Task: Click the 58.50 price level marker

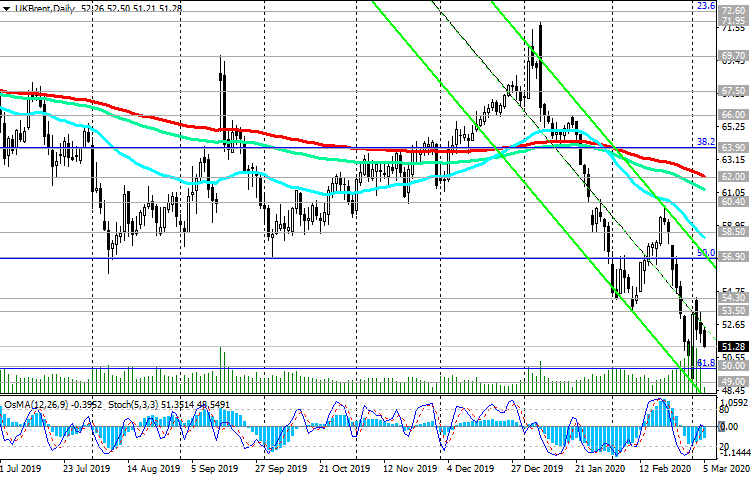Action: [x=735, y=231]
